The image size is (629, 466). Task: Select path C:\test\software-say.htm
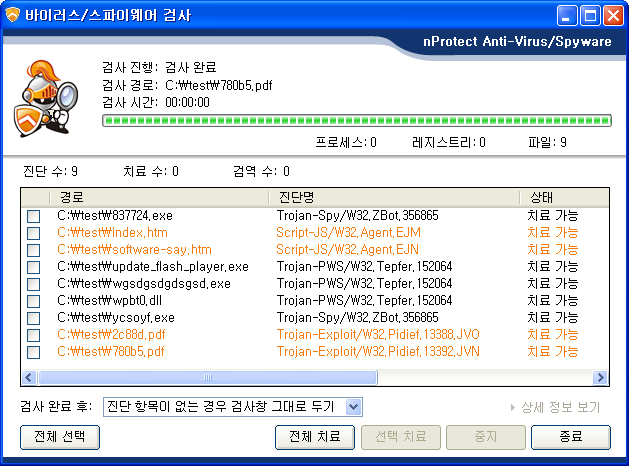coord(134,250)
